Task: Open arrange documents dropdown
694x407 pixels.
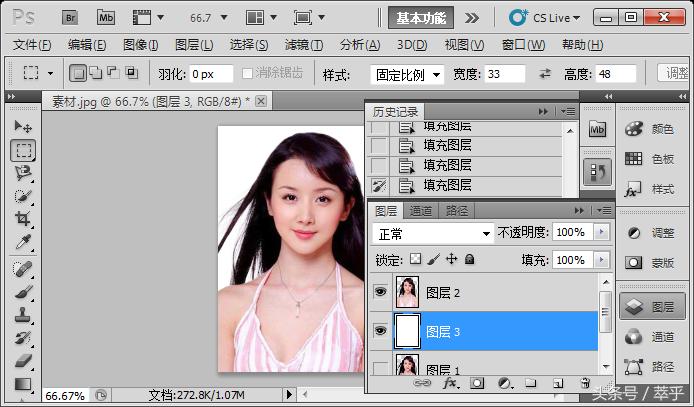Action: 273,18
